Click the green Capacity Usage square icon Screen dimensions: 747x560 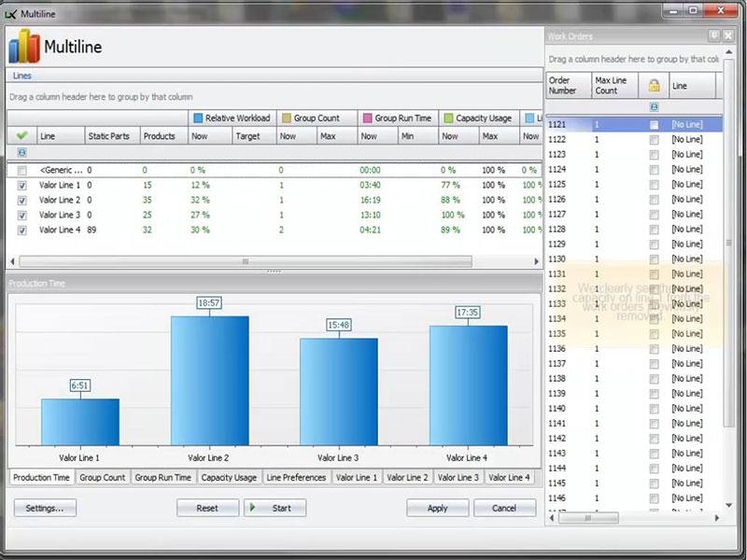[448, 119]
